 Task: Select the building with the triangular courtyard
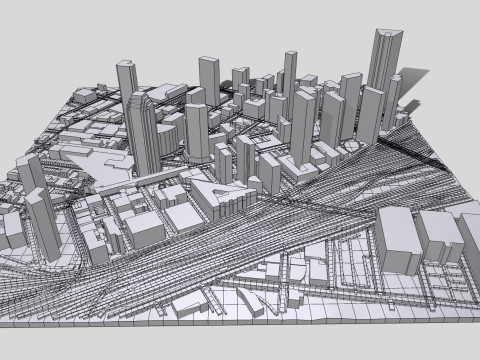[224, 199]
